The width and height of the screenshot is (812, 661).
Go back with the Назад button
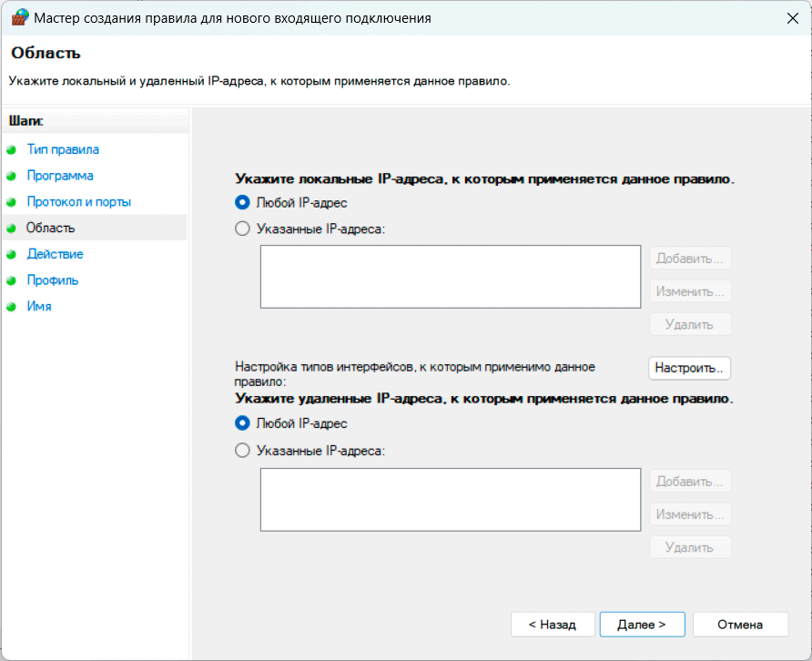pos(553,625)
